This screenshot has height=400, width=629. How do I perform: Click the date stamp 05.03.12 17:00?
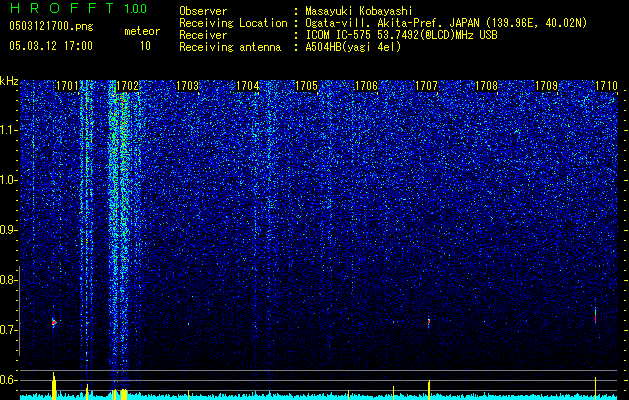51,46
